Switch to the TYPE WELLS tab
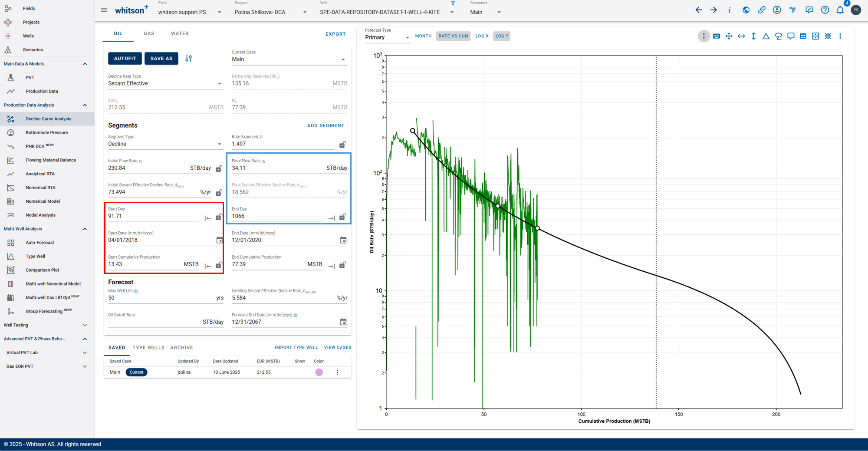868x451 pixels. point(148,348)
